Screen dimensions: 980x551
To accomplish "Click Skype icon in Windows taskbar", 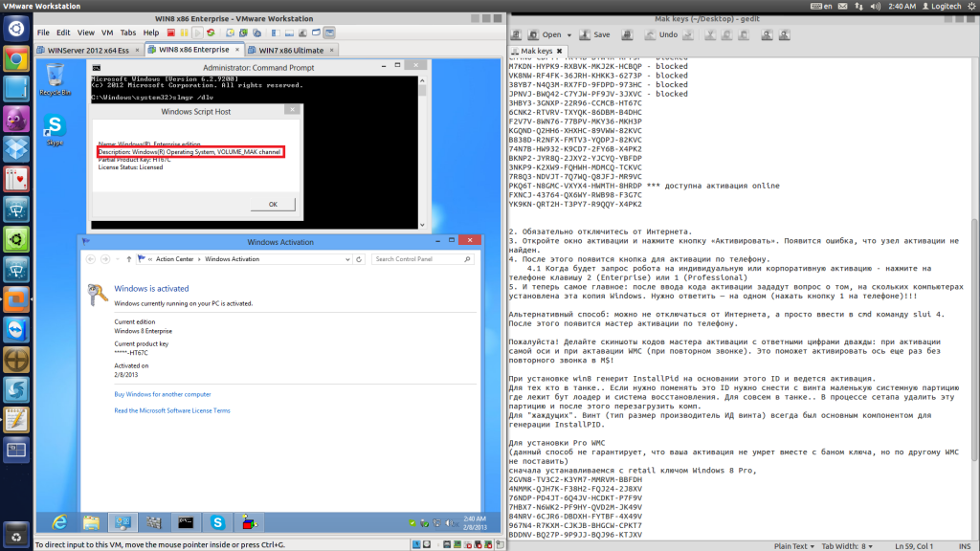I will (217, 522).
